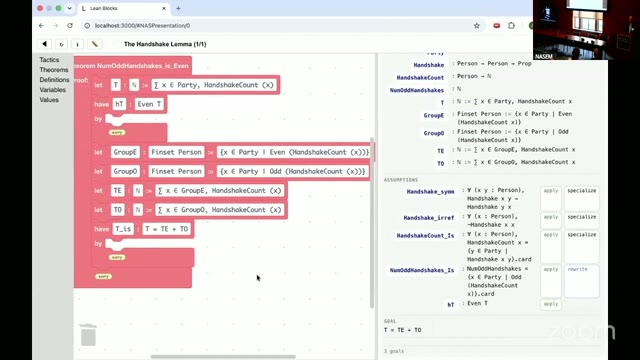640x360 pixels.
Task: Open the extensions puzzle icon
Action: click(511, 25)
